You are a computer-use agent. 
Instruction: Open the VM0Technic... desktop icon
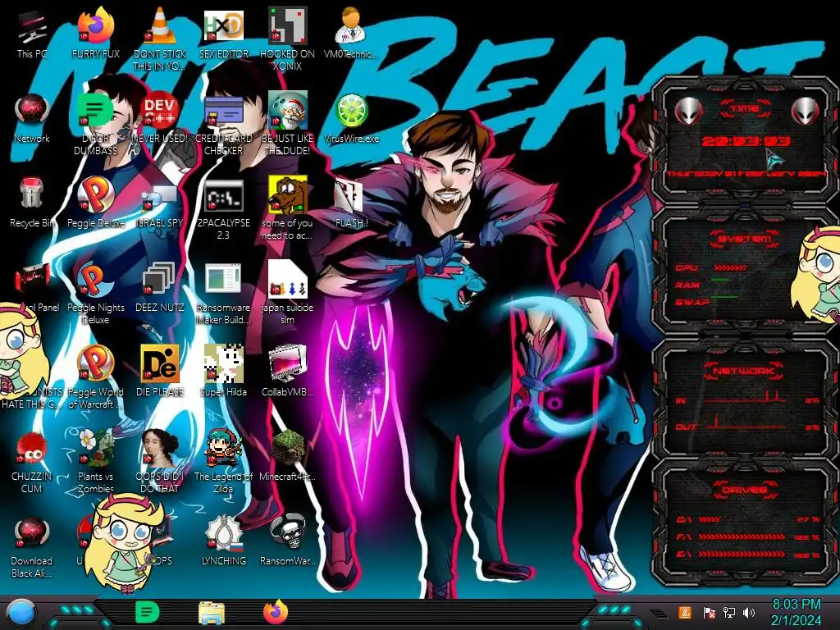click(351, 33)
